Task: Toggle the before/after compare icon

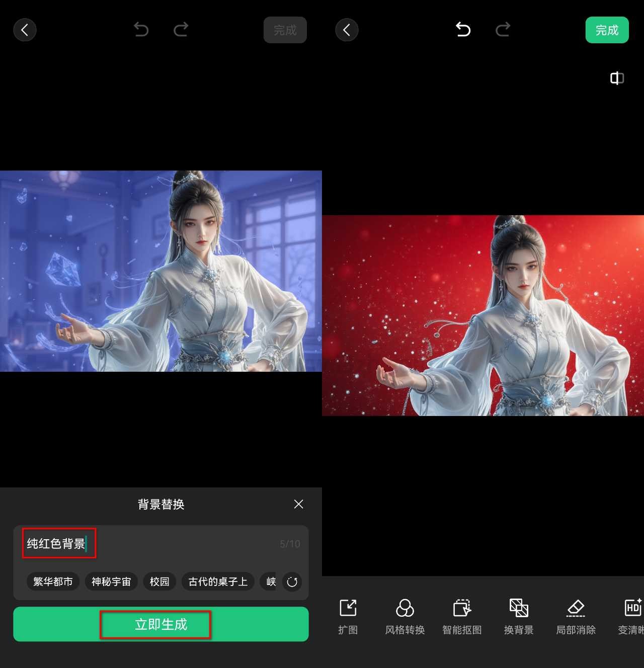Action: tap(616, 78)
